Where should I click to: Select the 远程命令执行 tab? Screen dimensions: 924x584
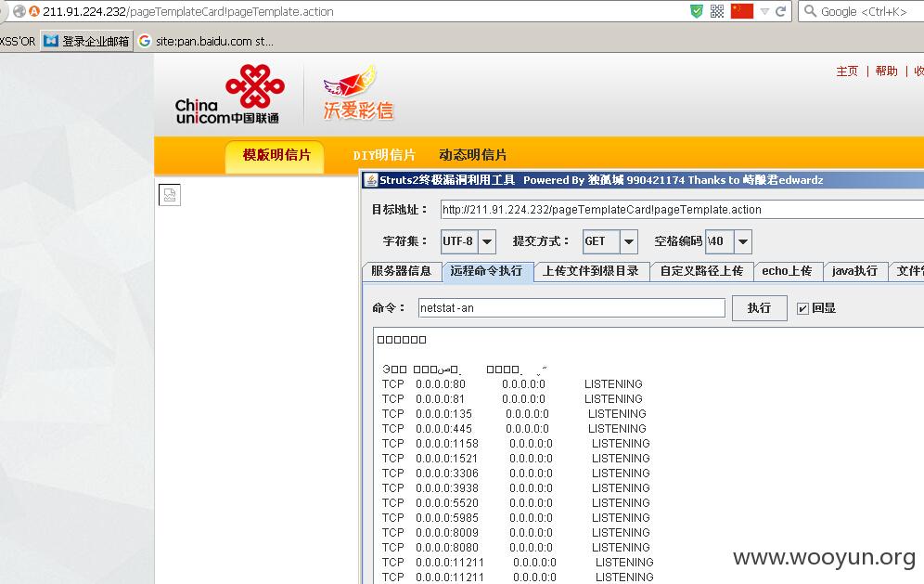tap(487, 271)
